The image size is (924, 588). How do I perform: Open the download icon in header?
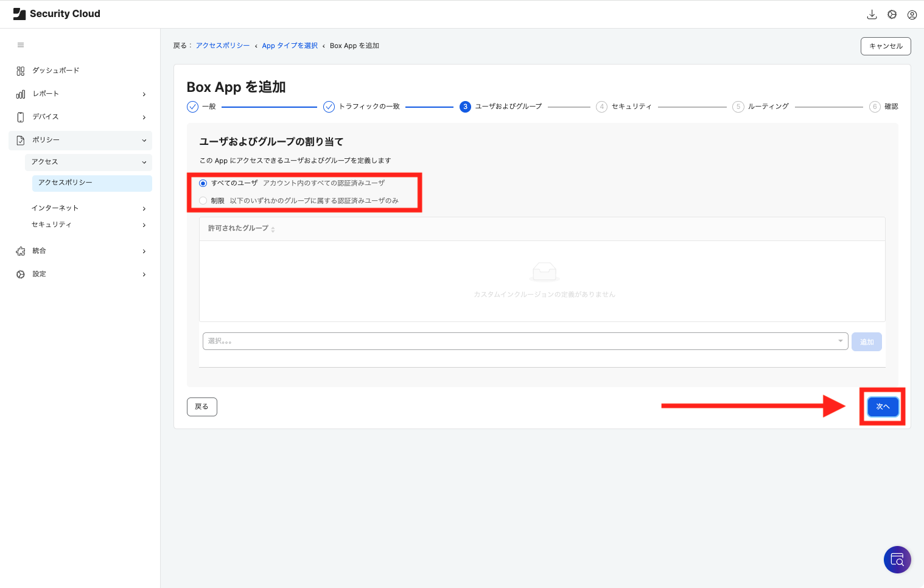[x=872, y=15]
